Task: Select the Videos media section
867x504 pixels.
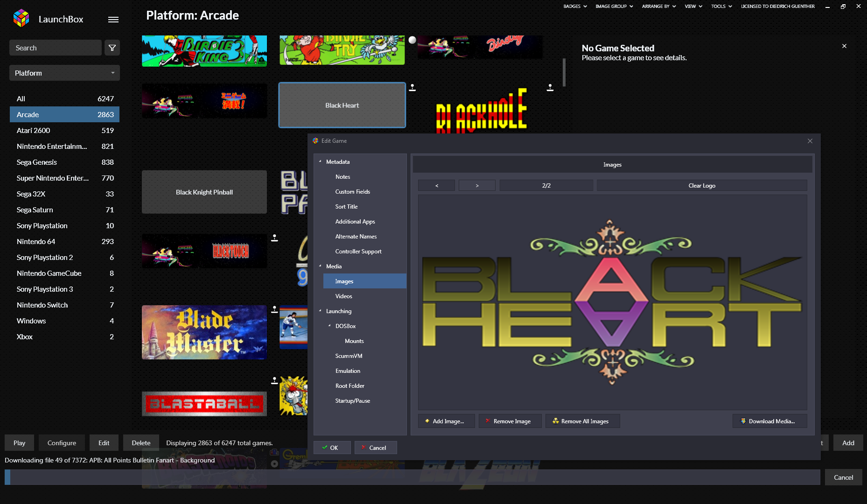Action: [343, 296]
